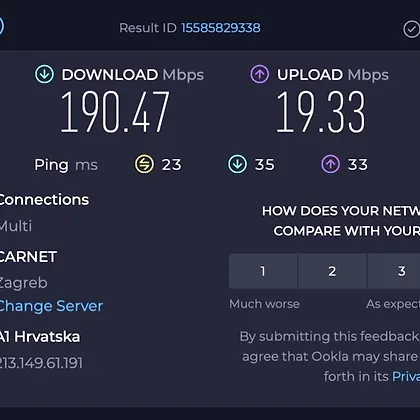420x420 pixels.
Task: Click the Connections heading
Action: (44, 200)
